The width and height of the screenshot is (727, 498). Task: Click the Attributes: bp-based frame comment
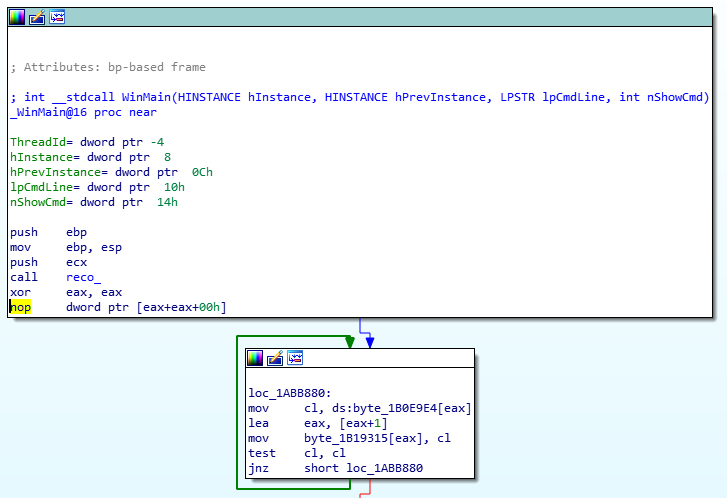tap(108, 67)
